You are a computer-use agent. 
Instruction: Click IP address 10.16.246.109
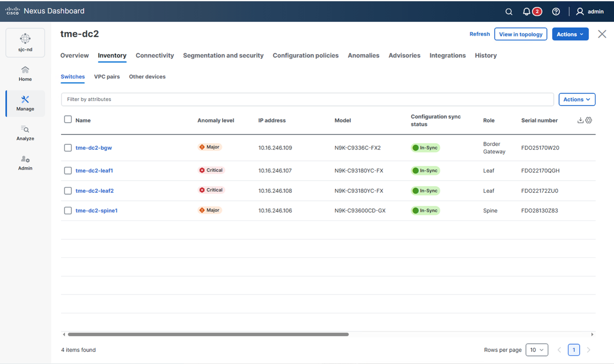[275, 148]
